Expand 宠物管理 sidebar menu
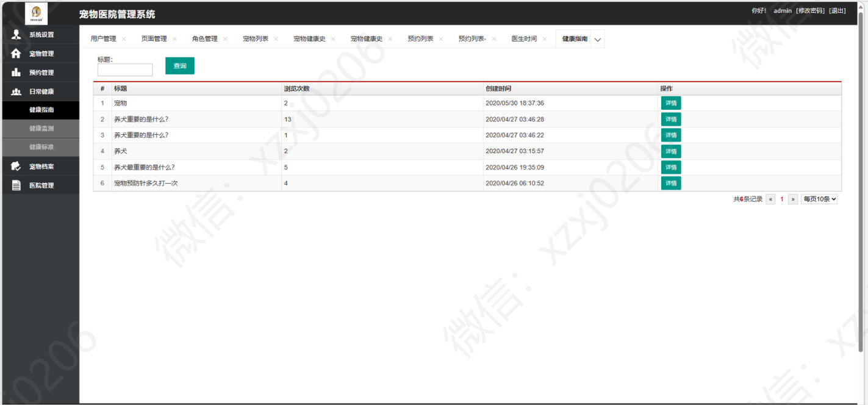868x405 pixels. [x=40, y=54]
